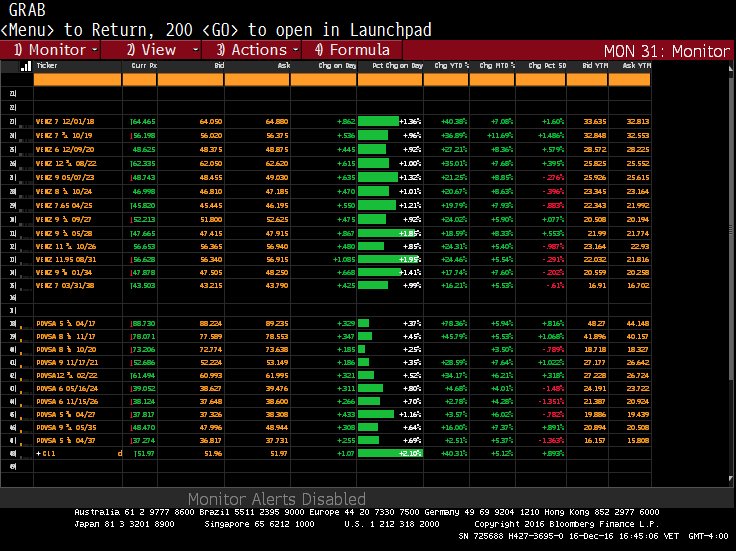Select the VENZ 7 12/01/18 ticker
Screen dimensions: 736x551
click(x=65, y=122)
